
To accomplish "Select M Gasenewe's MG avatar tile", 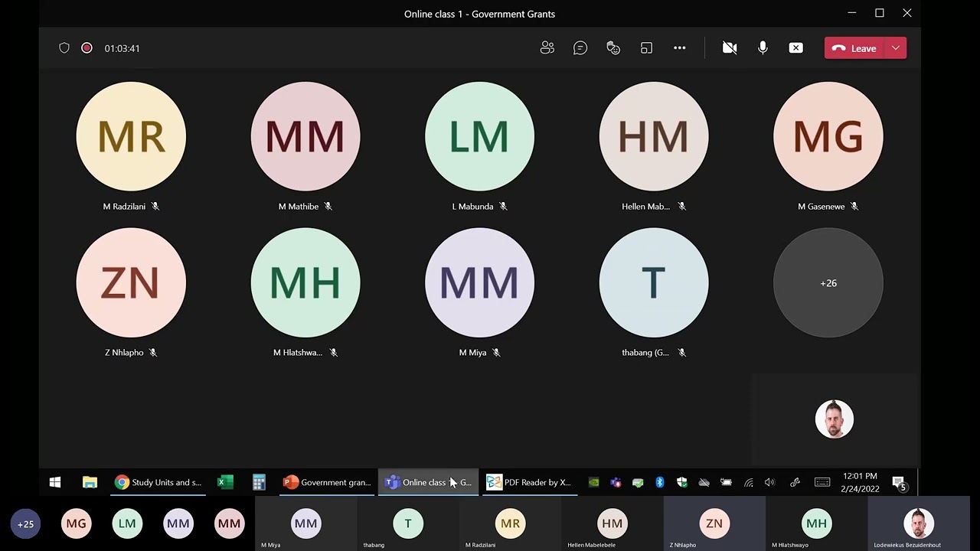I will click(x=828, y=136).
